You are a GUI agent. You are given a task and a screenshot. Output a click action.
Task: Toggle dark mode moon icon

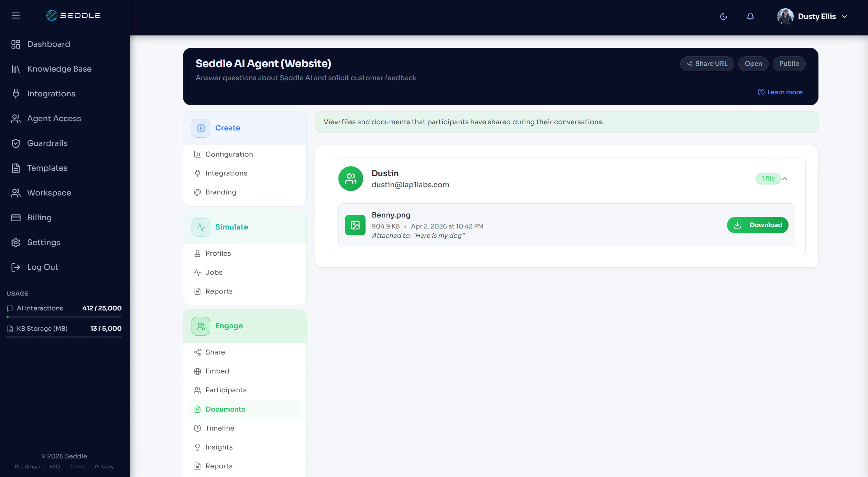click(724, 17)
